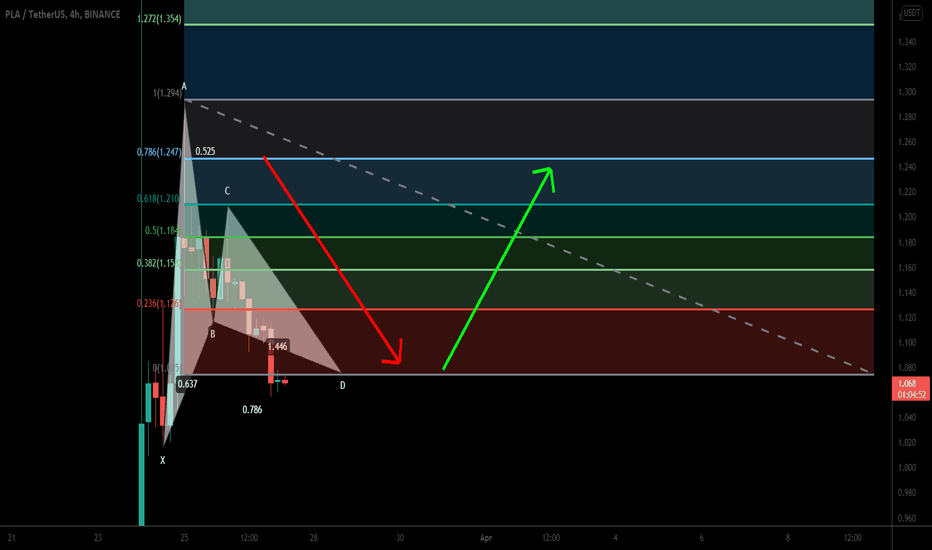This screenshot has width=932, height=550.
Task: Click the 1.260 price axis value
Action: pyautogui.click(x=907, y=142)
